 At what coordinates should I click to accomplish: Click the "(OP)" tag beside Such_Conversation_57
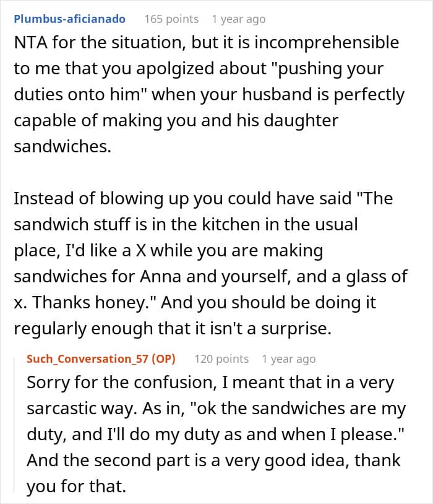pos(163,358)
